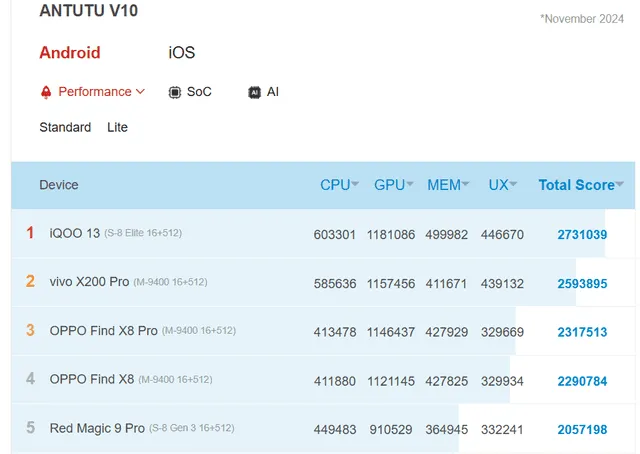Image resolution: width=640 pixels, height=454 pixels.
Task: Sort by CPU column arrow
Action: point(355,184)
